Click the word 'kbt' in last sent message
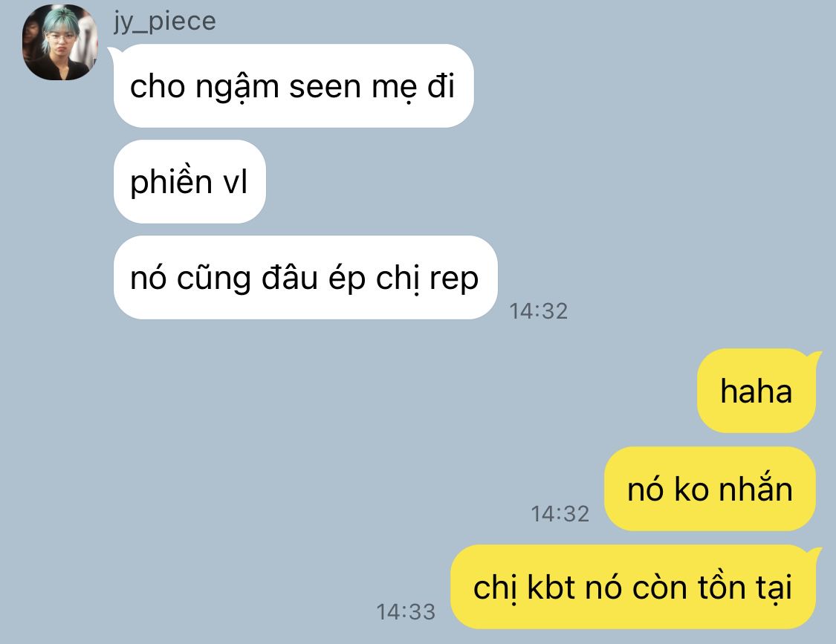This screenshot has width=836, height=644. (x=551, y=587)
